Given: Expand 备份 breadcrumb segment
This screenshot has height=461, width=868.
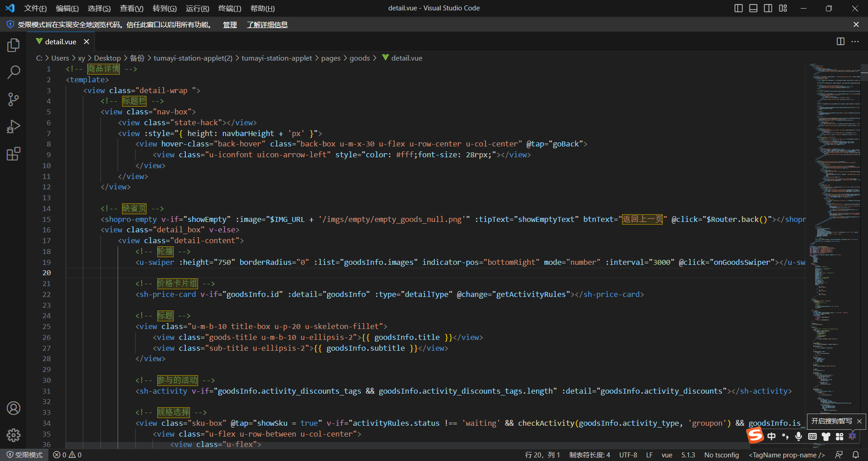Looking at the screenshot, I should (x=137, y=58).
